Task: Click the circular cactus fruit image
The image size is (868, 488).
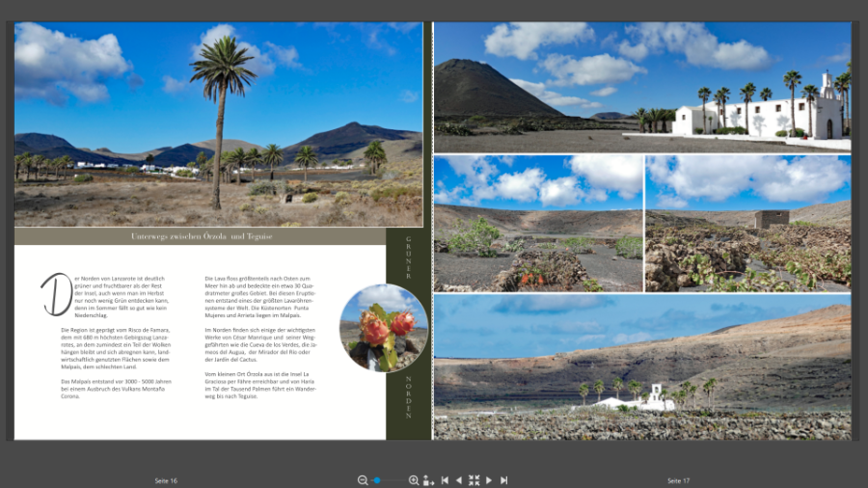Action: 384,328
